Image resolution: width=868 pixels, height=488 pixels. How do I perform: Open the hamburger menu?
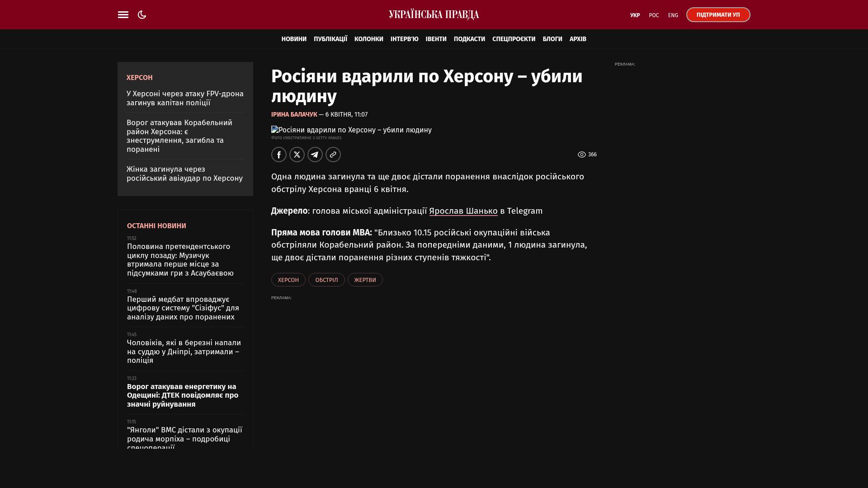[x=123, y=15]
